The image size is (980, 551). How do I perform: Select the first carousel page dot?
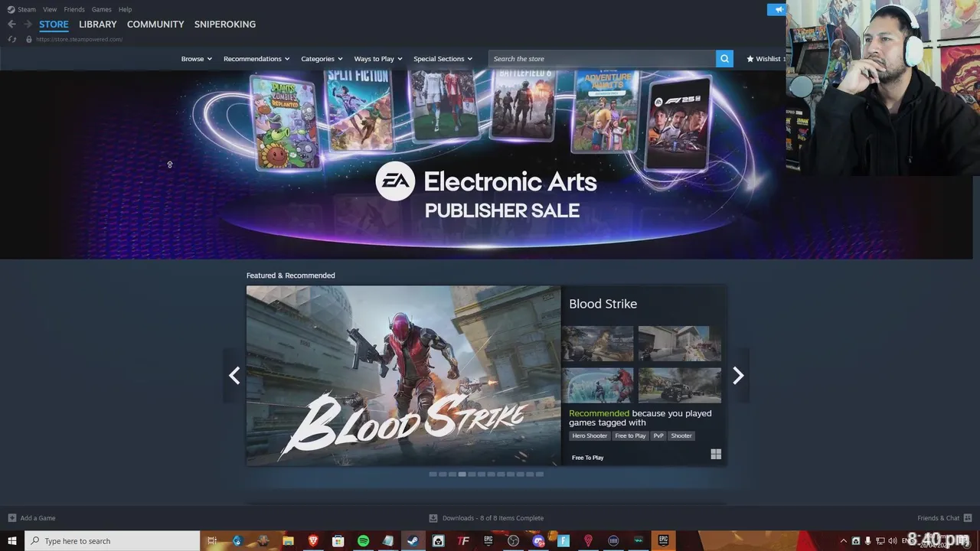click(x=433, y=474)
